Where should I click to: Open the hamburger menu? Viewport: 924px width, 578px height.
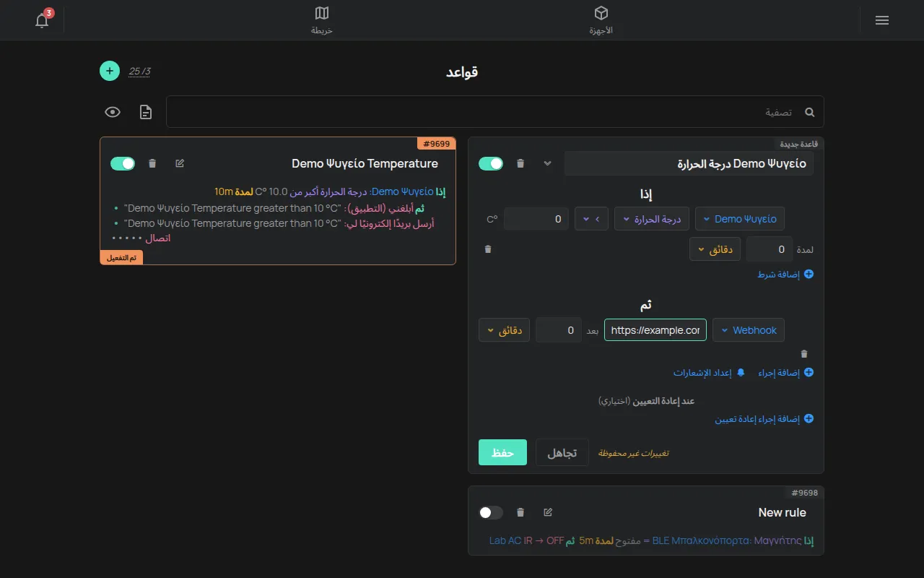tap(881, 20)
